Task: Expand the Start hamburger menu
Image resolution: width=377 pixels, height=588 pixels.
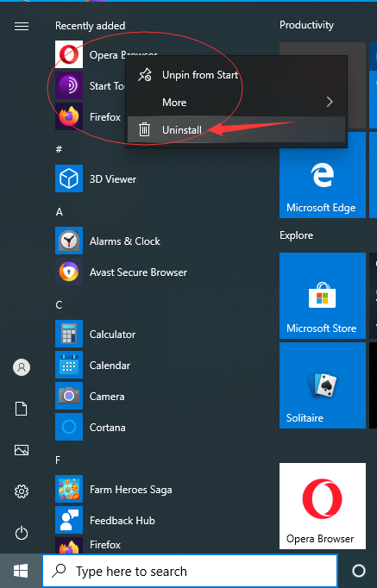Action: tap(22, 26)
